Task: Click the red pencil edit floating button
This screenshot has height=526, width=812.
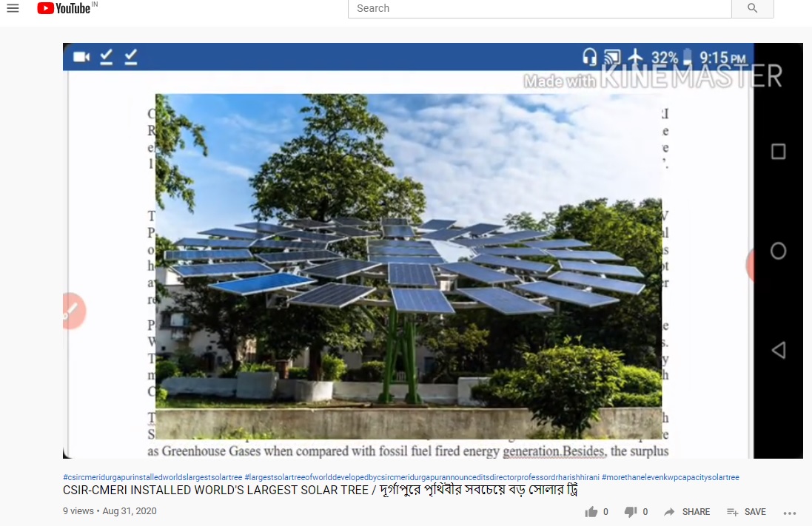Action: [x=75, y=311]
